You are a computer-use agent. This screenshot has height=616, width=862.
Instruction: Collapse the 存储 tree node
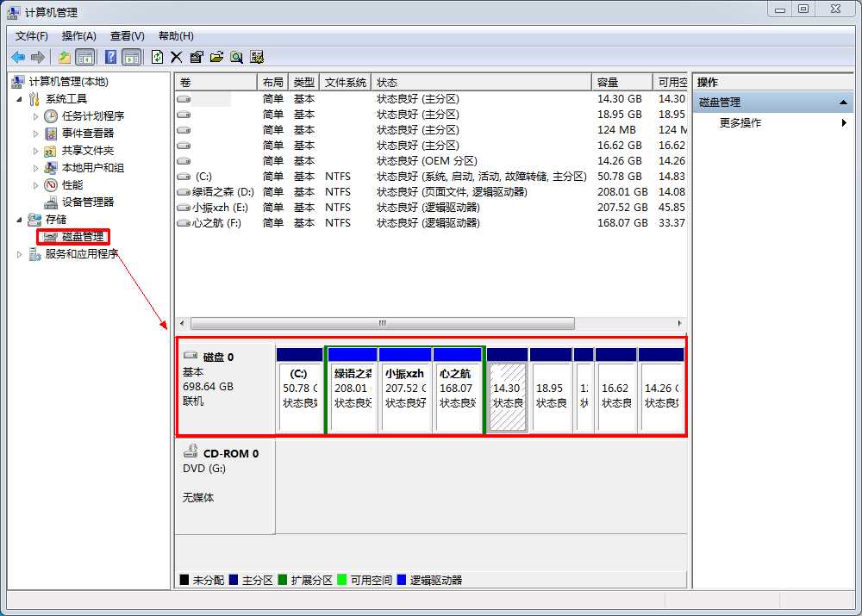pyautogui.click(x=19, y=220)
